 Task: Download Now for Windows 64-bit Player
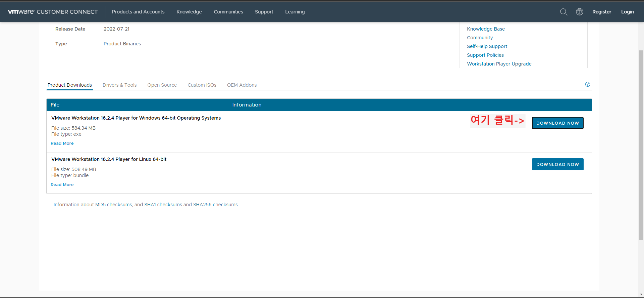click(x=557, y=123)
